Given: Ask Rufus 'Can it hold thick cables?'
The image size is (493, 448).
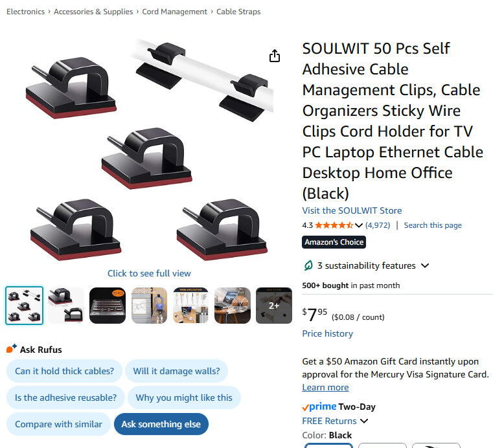Looking at the screenshot, I should tap(64, 371).
